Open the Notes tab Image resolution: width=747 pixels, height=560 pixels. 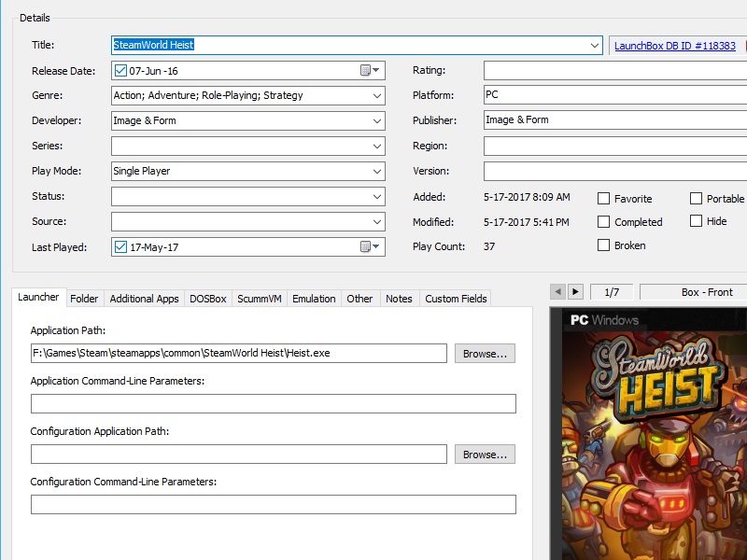(400, 299)
